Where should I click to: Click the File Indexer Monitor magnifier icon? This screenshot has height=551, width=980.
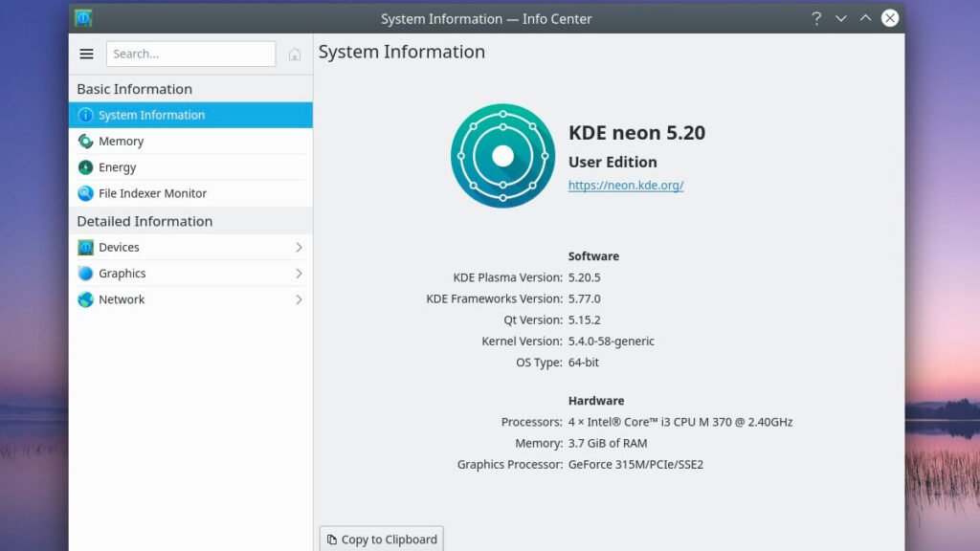coord(85,193)
